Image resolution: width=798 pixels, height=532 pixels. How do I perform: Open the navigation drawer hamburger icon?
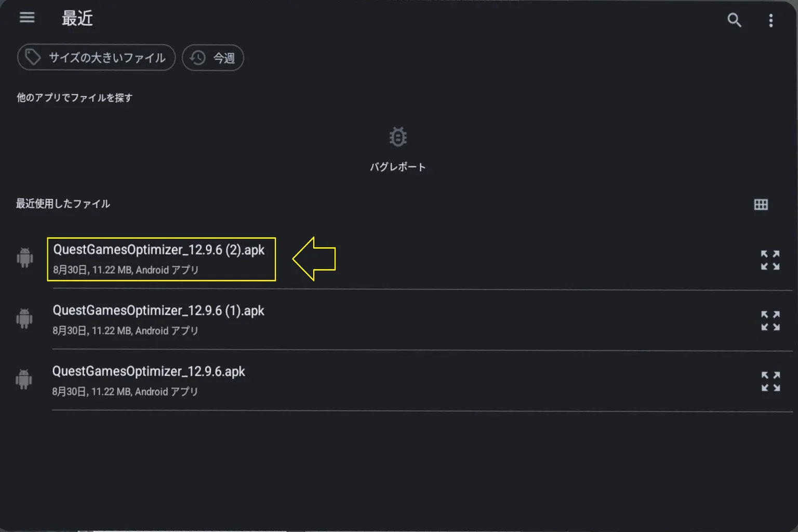coord(26,17)
